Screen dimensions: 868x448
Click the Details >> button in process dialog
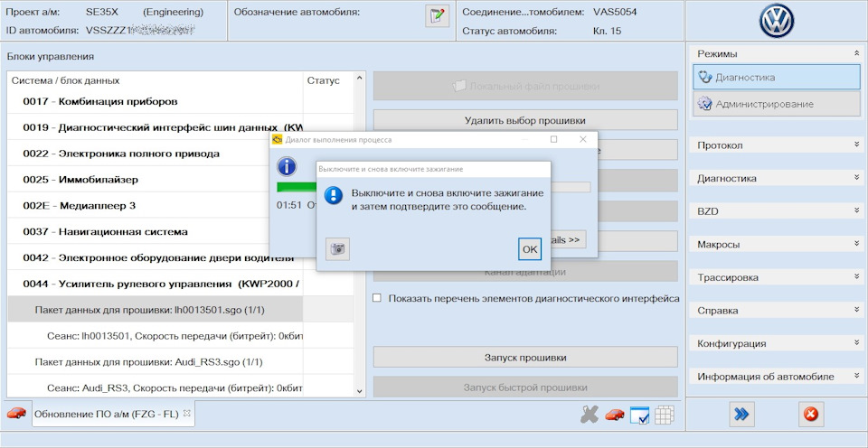point(569,239)
